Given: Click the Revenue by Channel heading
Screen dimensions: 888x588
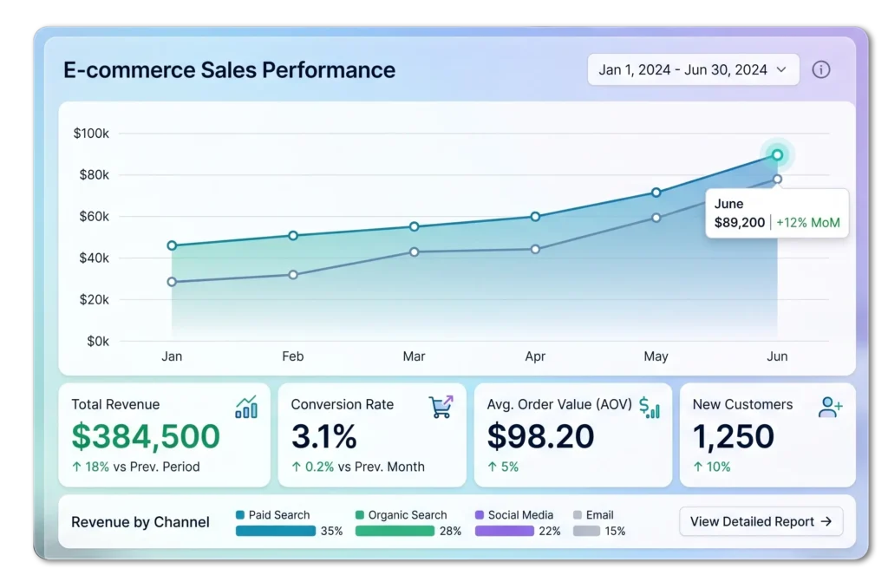Looking at the screenshot, I should pyautogui.click(x=140, y=522).
